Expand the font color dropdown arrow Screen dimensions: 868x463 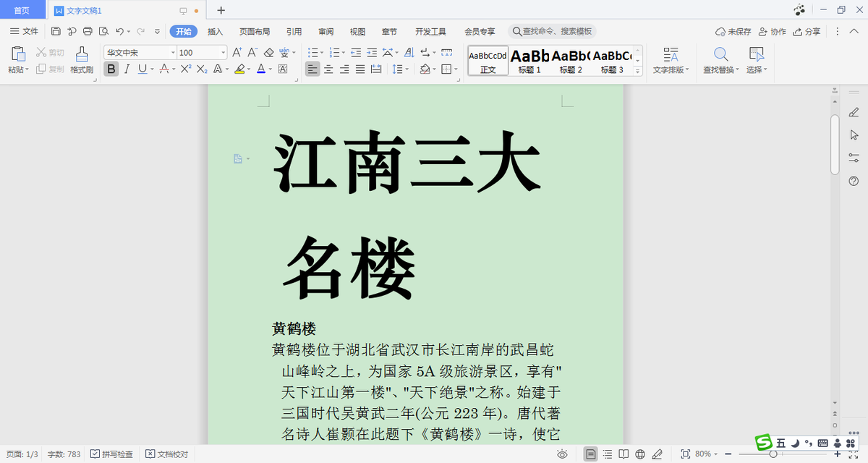coord(269,69)
